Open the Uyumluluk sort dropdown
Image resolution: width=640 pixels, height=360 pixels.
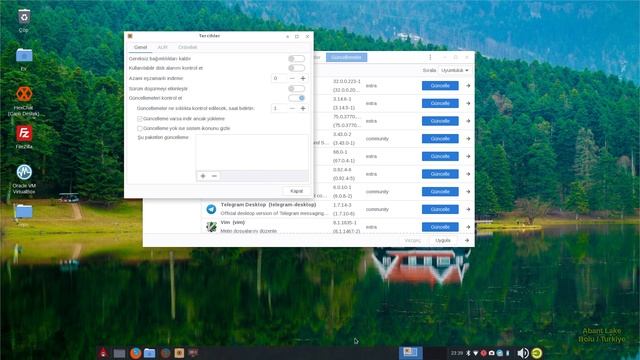tap(455, 71)
